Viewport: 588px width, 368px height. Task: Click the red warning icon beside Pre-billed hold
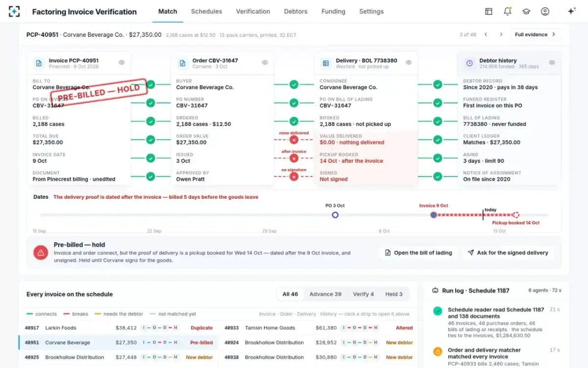[x=41, y=253]
